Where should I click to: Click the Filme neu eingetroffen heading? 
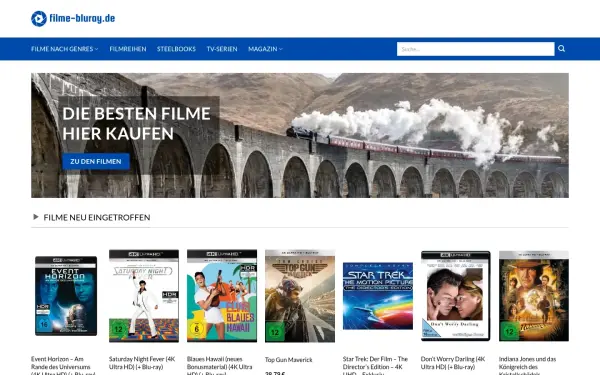tap(97, 217)
